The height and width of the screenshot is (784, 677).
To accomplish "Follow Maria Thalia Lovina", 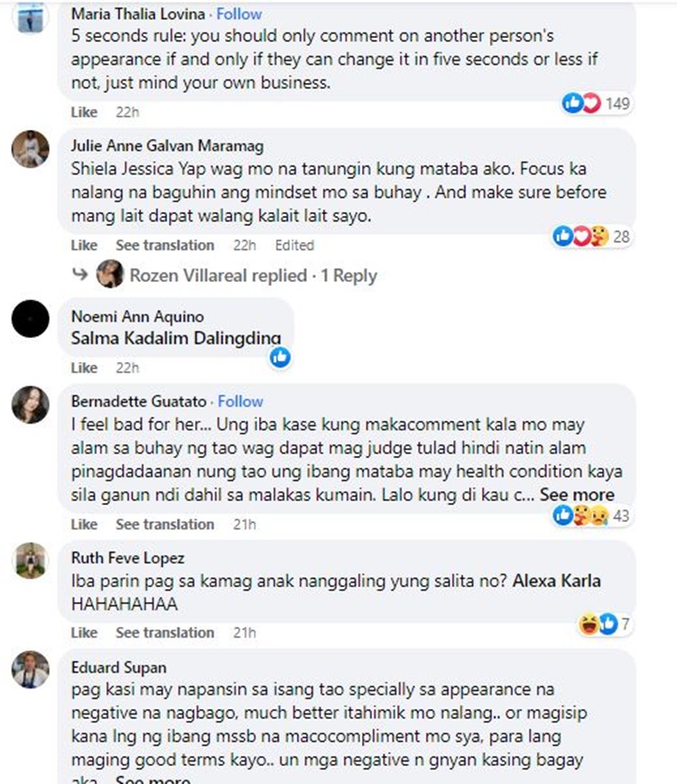I will pos(239,14).
